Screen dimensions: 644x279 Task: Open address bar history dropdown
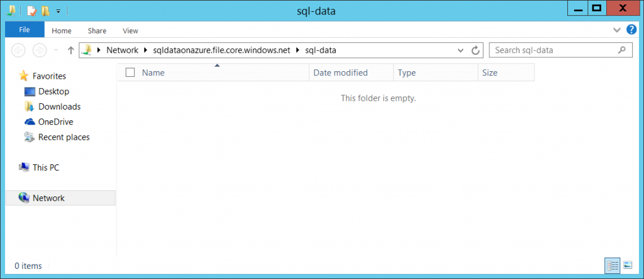tap(461, 50)
